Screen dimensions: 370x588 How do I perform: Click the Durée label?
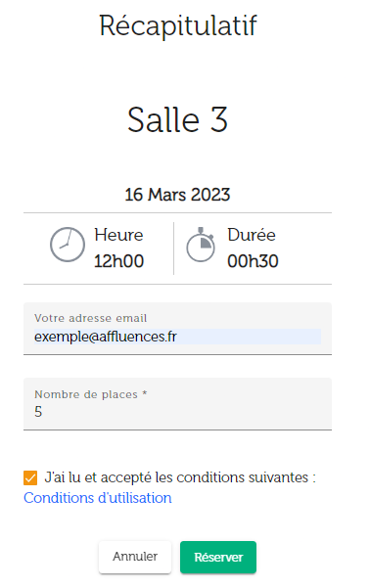[252, 235]
